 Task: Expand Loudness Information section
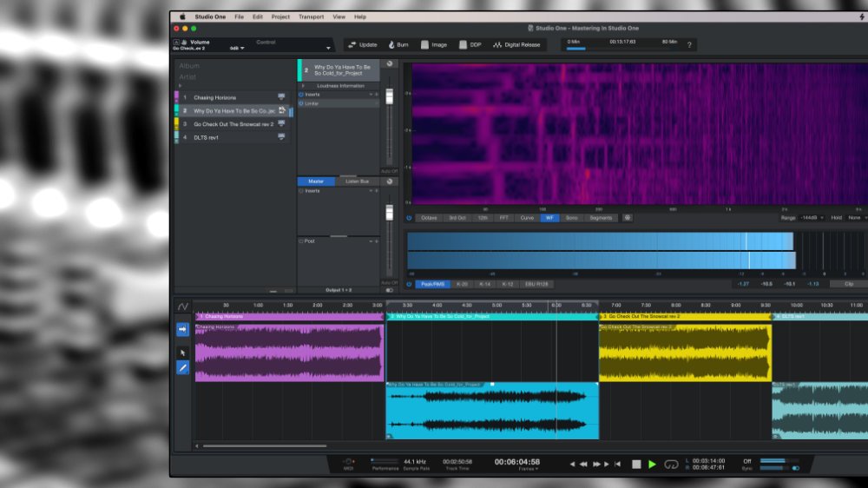point(303,86)
